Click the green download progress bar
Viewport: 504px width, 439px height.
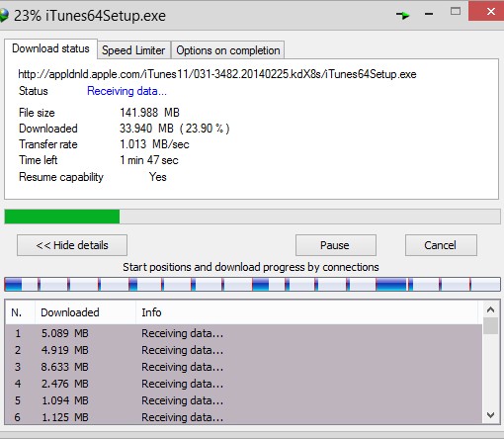click(x=252, y=217)
